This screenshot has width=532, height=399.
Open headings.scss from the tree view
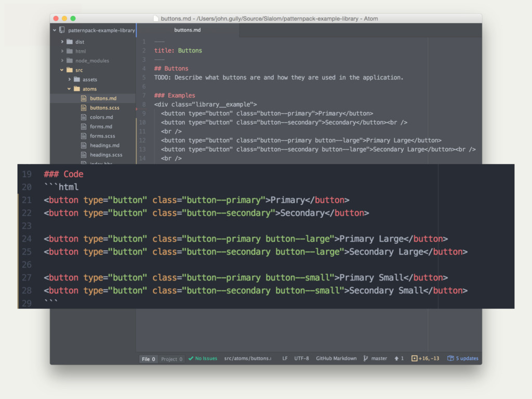[106, 155]
